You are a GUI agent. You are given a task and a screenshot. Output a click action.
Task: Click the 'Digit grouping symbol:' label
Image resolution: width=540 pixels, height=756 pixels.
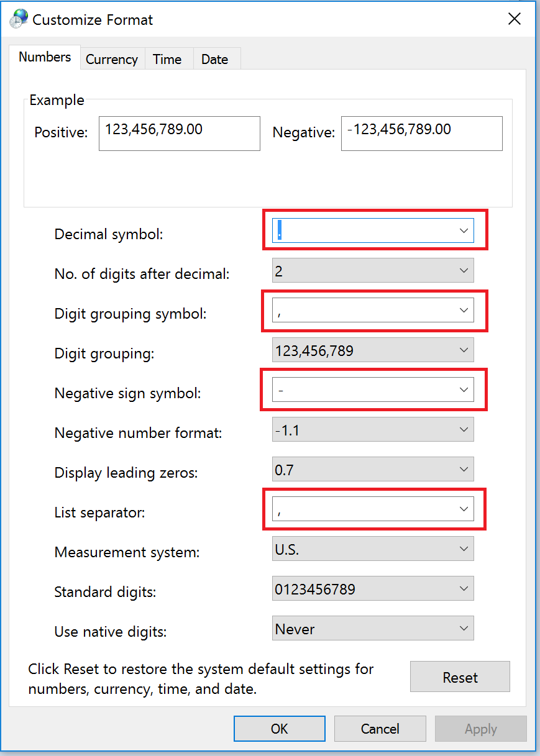(130, 314)
